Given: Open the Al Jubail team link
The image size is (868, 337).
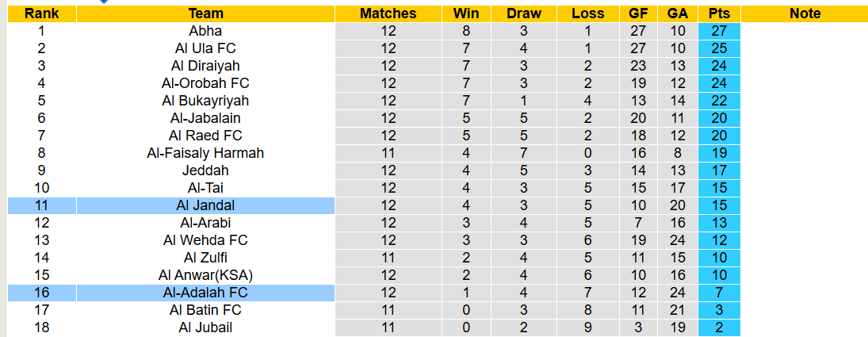Looking at the screenshot, I should click(x=205, y=327).
